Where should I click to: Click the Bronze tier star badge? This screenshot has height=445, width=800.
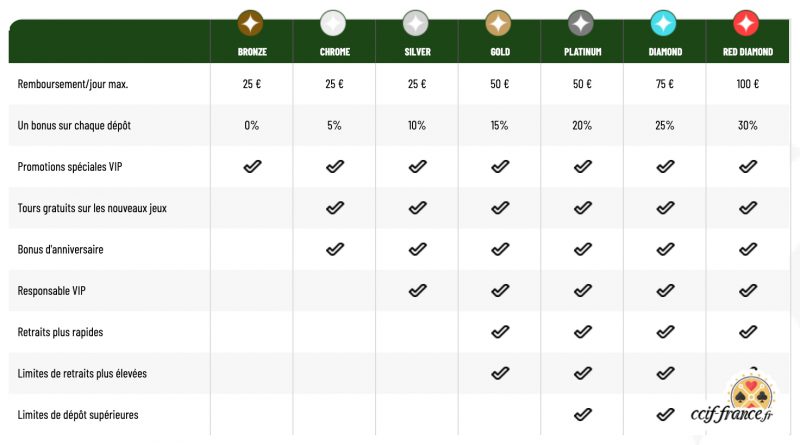click(x=251, y=23)
